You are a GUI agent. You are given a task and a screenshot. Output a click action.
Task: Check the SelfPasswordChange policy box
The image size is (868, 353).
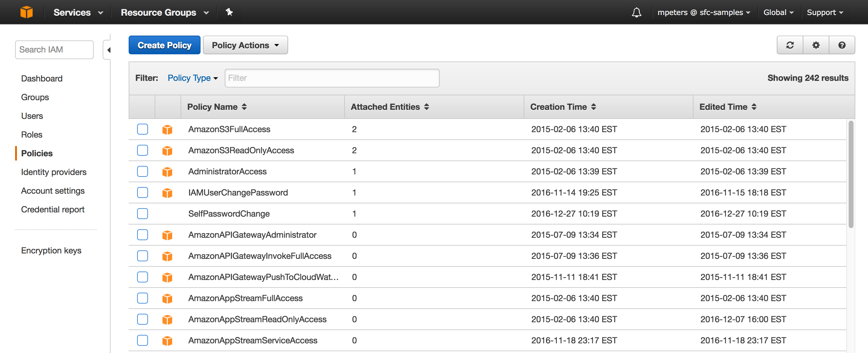pos(142,214)
